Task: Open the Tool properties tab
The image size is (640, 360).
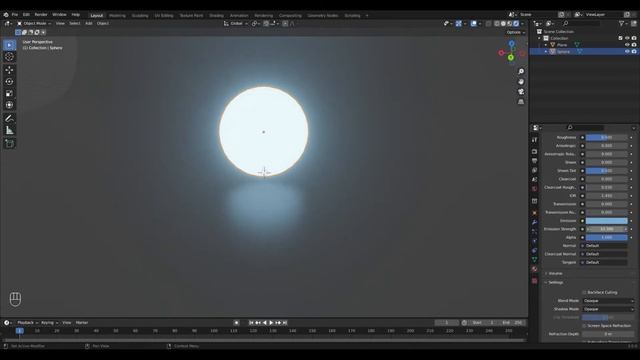Action: [534, 140]
